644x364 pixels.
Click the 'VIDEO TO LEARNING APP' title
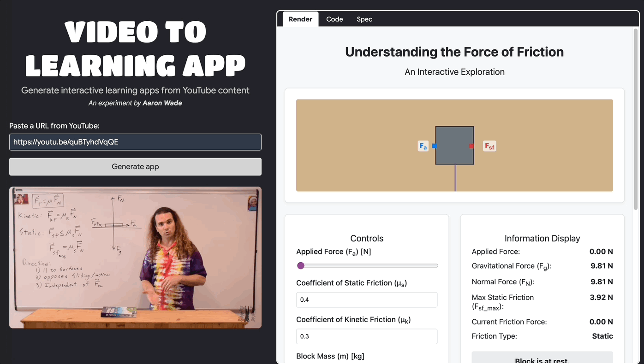[135, 49]
